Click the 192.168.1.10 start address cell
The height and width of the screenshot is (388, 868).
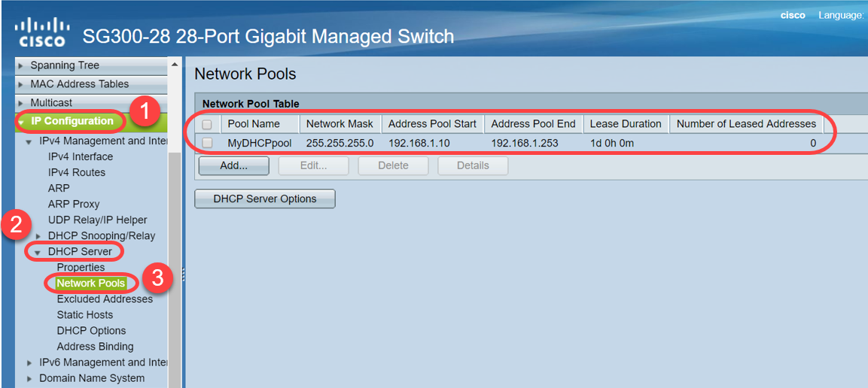(x=419, y=144)
